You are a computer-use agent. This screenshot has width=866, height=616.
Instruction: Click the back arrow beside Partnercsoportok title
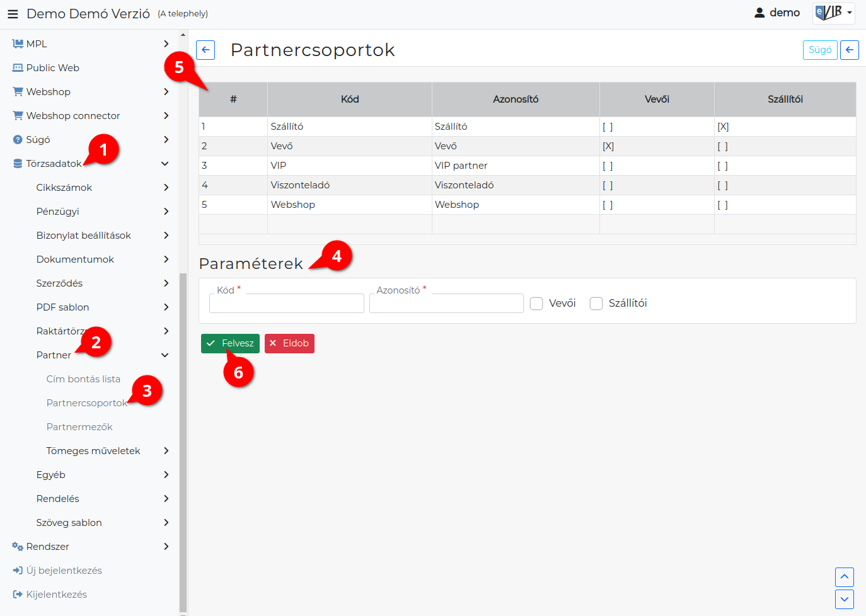coord(205,50)
